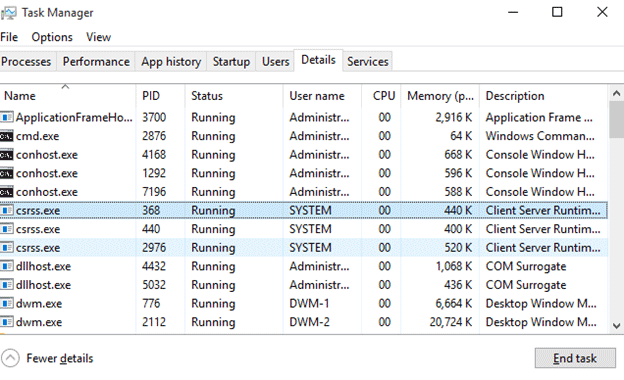624x380 pixels.
Task: Sort by the Memory column header
Action: [x=440, y=96]
